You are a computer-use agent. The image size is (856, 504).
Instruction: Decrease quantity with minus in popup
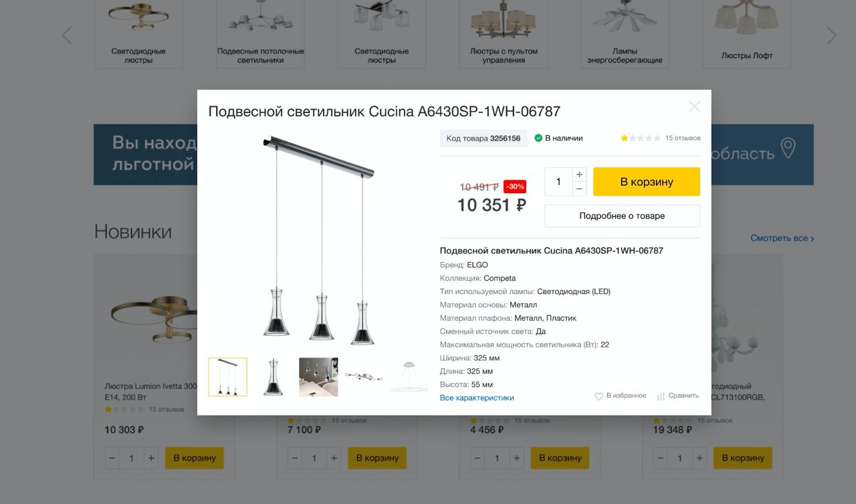click(580, 189)
